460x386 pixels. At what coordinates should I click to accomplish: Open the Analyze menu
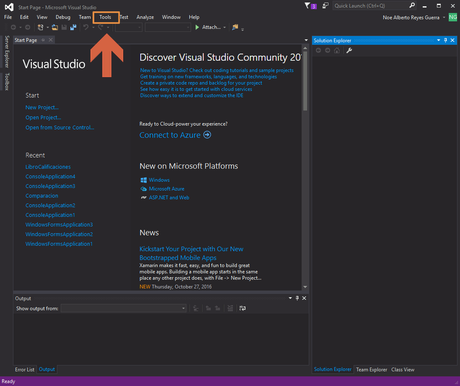tap(145, 17)
